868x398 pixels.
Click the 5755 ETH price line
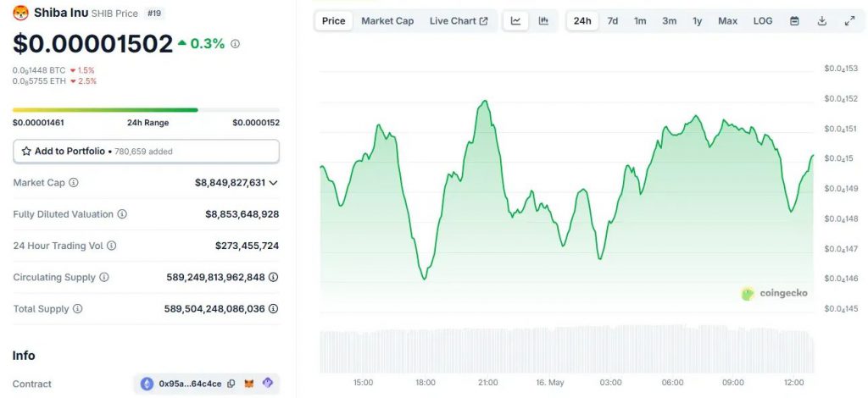tap(39, 80)
